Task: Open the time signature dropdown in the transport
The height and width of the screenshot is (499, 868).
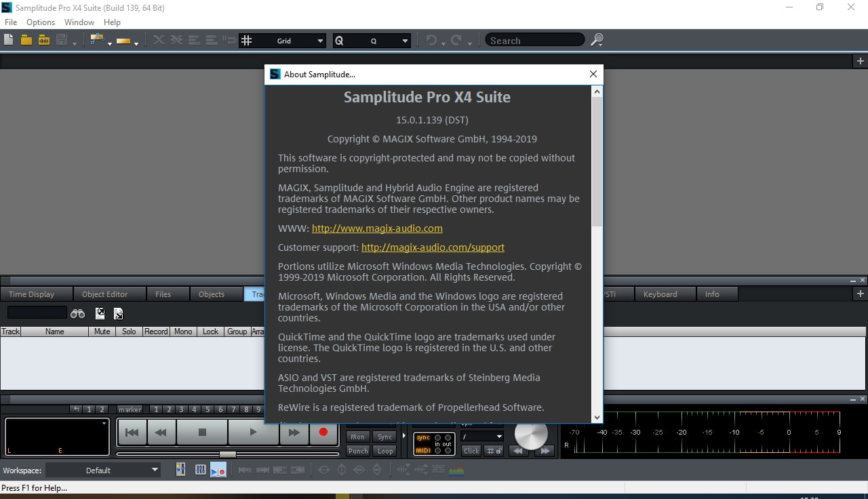Action: click(x=482, y=437)
